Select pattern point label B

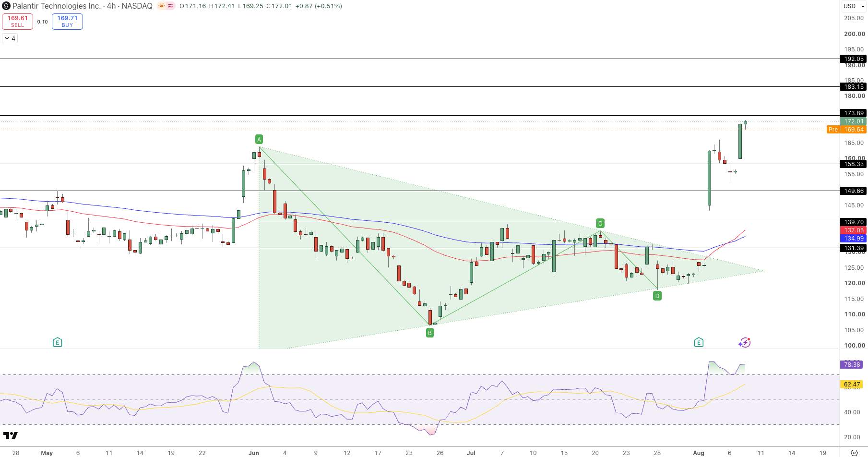pyautogui.click(x=430, y=333)
